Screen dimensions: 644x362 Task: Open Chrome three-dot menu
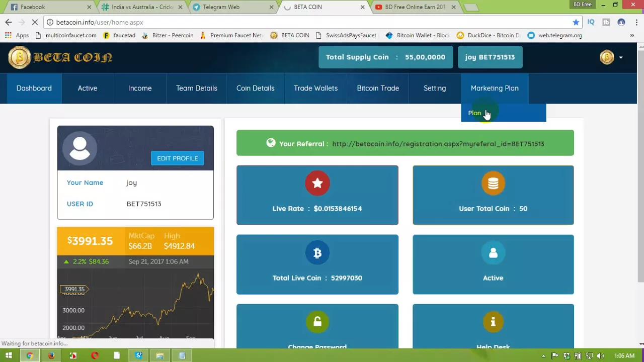tap(636, 22)
